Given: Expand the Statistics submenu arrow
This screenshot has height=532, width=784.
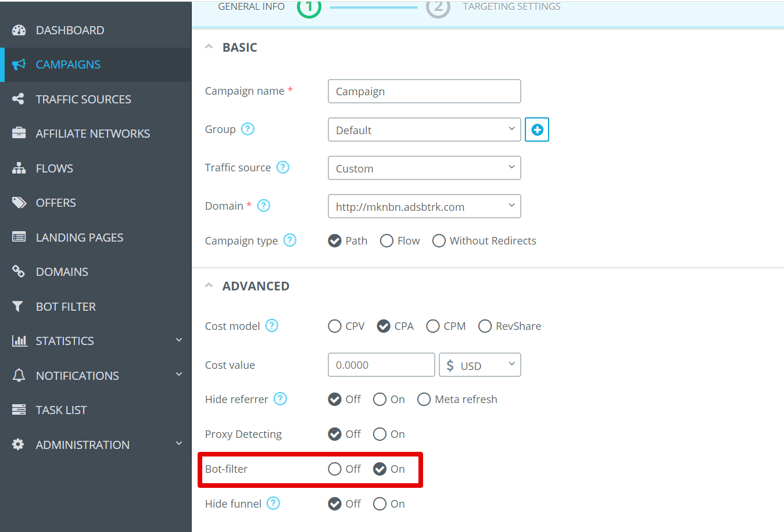Looking at the screenshot, I should (179, 340).
